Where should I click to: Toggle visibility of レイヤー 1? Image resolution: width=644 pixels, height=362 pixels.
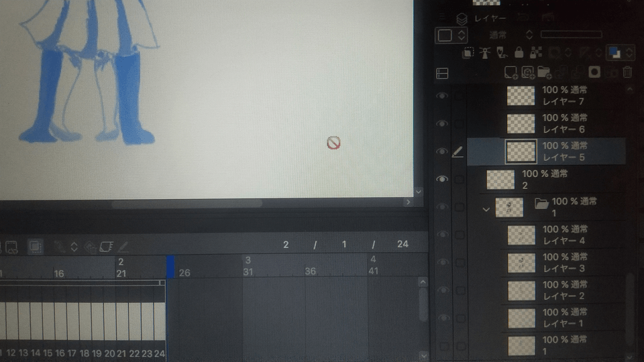point(442,318)
